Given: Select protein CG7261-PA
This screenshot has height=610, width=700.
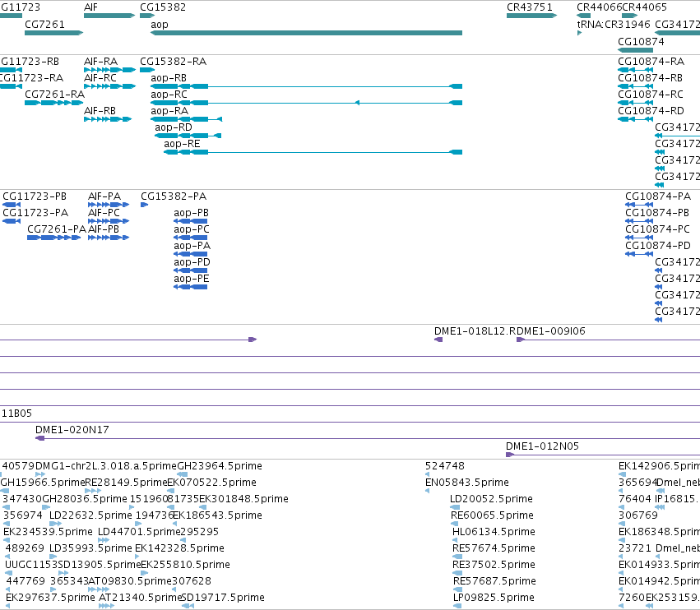Looking at the screenshot, I should tap(54, 238).
